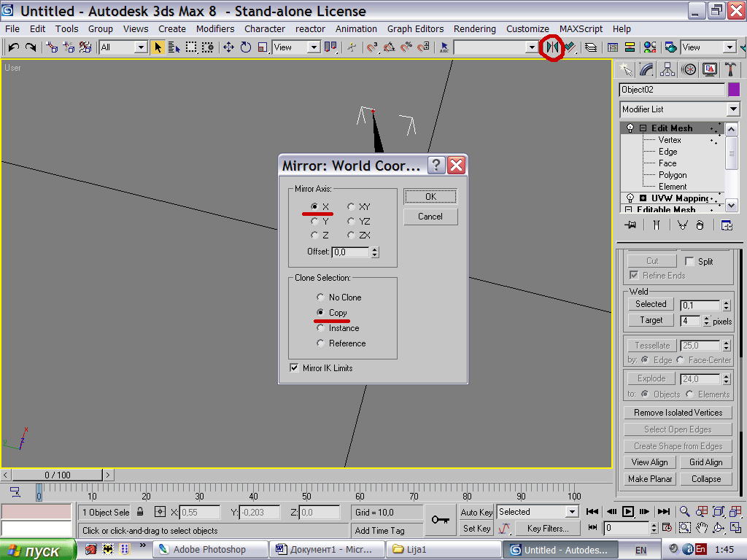Click the Make Planar button

coord(650,478)
